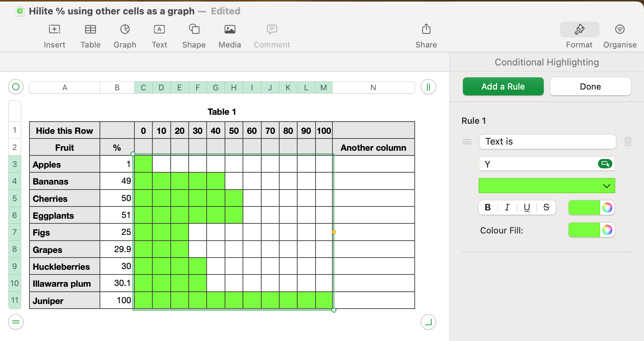The width and height of the screenshot is (644, 341).
Task: Add a Text box from the toolbar
Action: (x=159, y=29)
